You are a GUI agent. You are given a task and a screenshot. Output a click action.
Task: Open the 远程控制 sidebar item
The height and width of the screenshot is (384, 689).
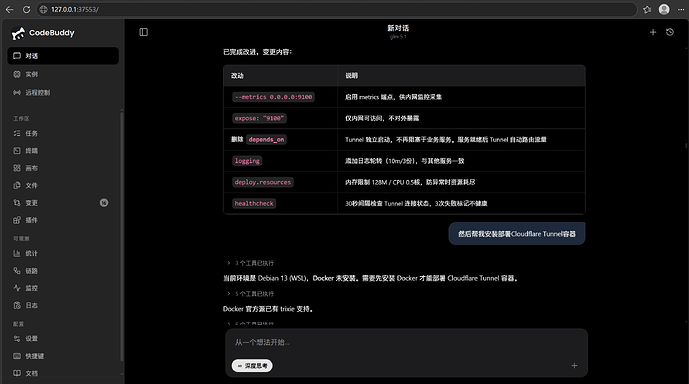coord(63,93)
